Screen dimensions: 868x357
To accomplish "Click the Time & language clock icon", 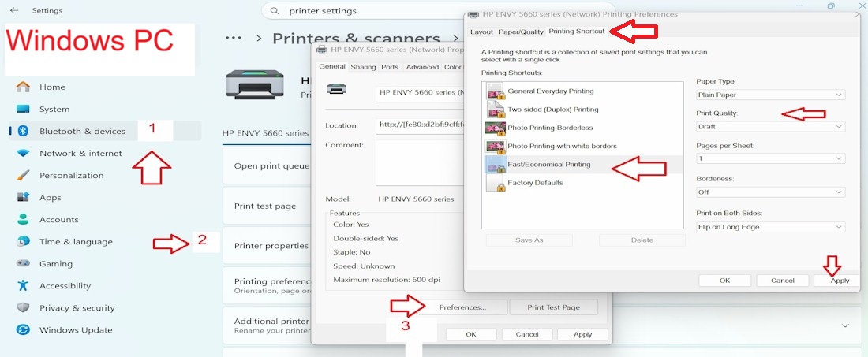I will (x=23, y=241).
